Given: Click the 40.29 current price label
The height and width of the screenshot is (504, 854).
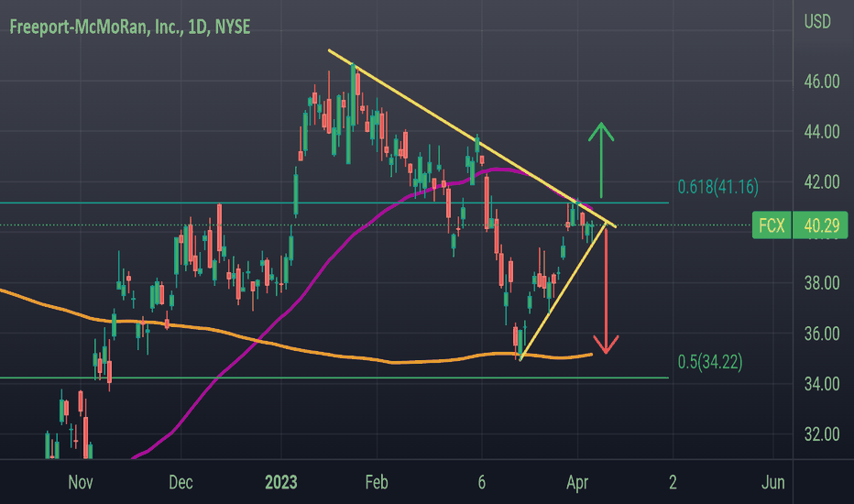Looking at the screenshot, I should 820,225.
